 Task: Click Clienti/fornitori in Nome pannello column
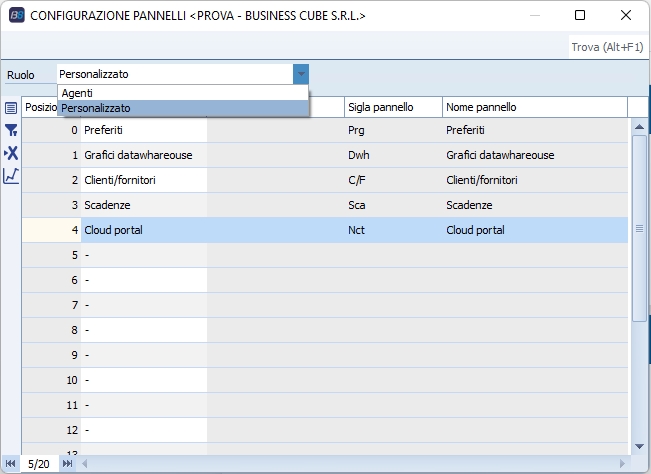point(535,180)
